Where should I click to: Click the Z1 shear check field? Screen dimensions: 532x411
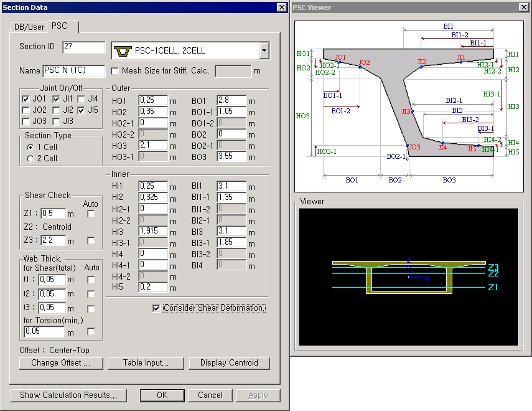tap(53, 214)
